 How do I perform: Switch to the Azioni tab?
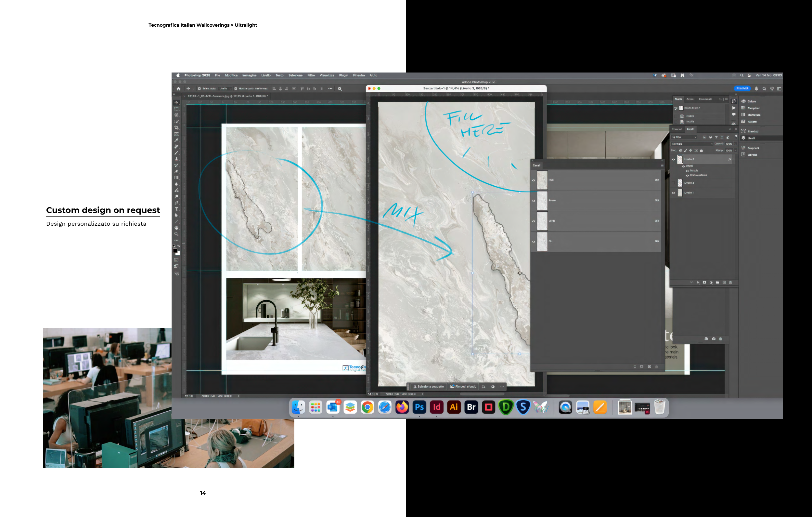[690, 99]
